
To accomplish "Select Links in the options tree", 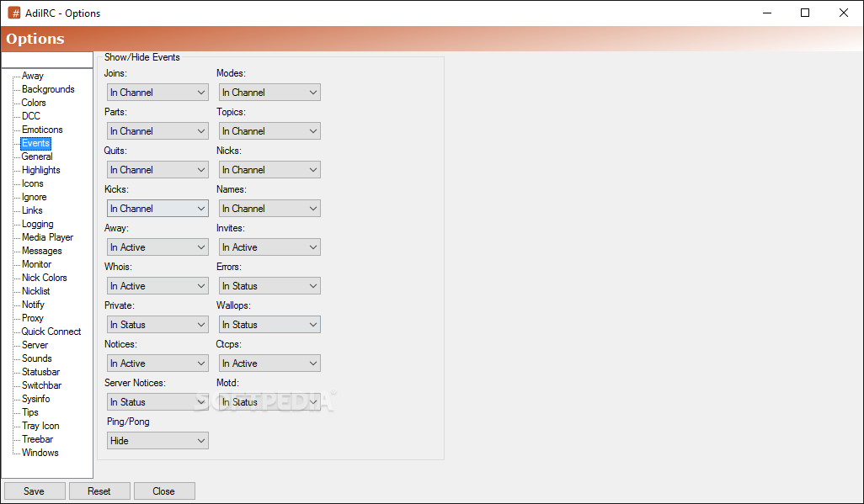I will [32, 210].
